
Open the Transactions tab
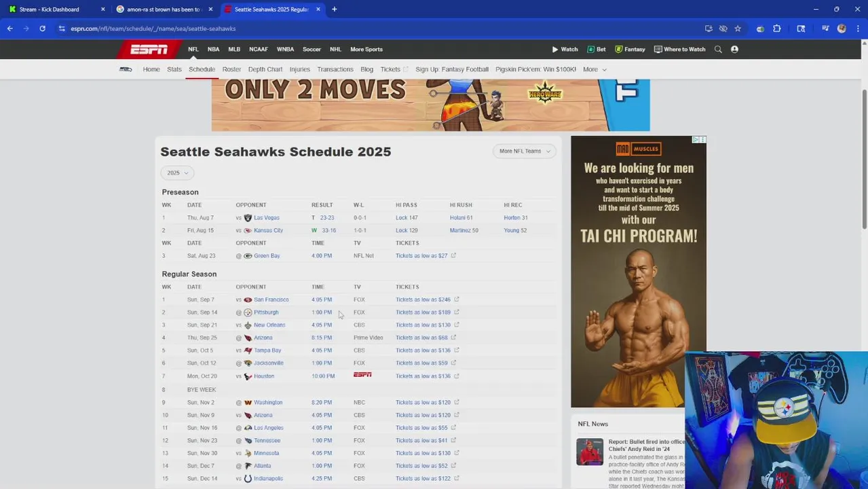pyautogui.click(x=335, y=69)
